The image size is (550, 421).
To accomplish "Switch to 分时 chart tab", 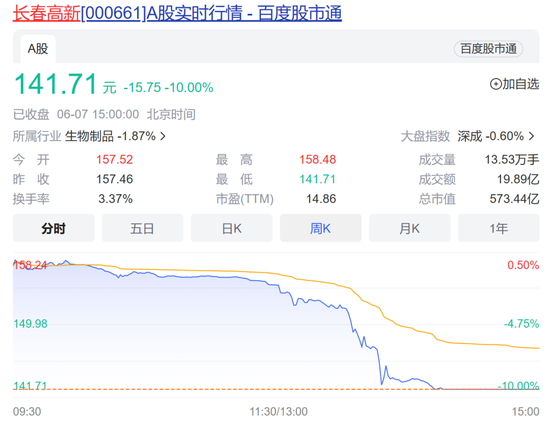I will coord(54,228).
